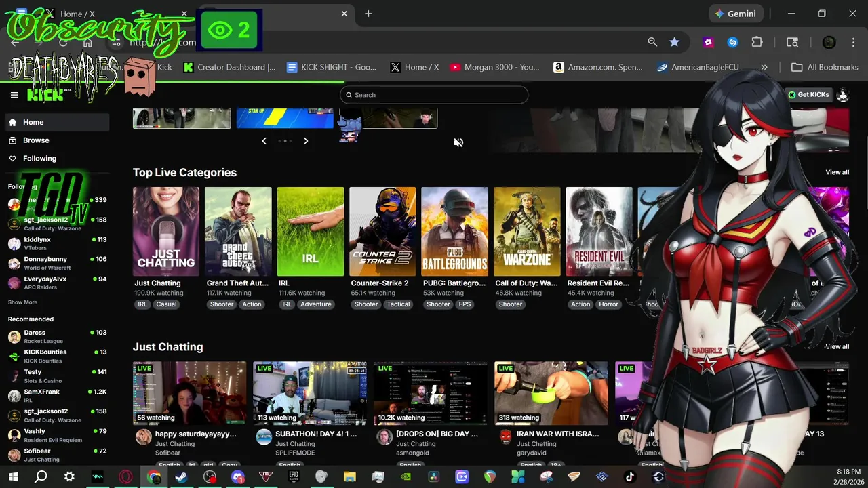The image size is (868, 488).
Task: Open Call of Duty: Warzone category card
Action: point(527,231)
